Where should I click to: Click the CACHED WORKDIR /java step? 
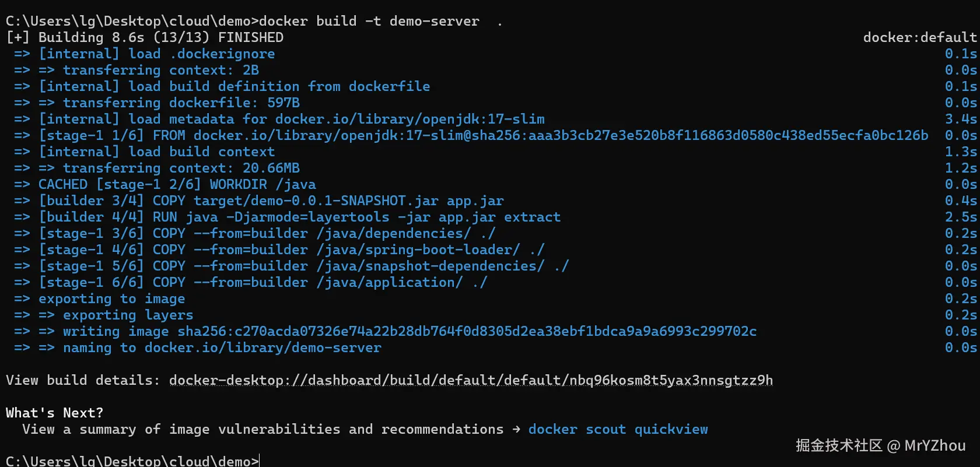click(x=177, y=185)
